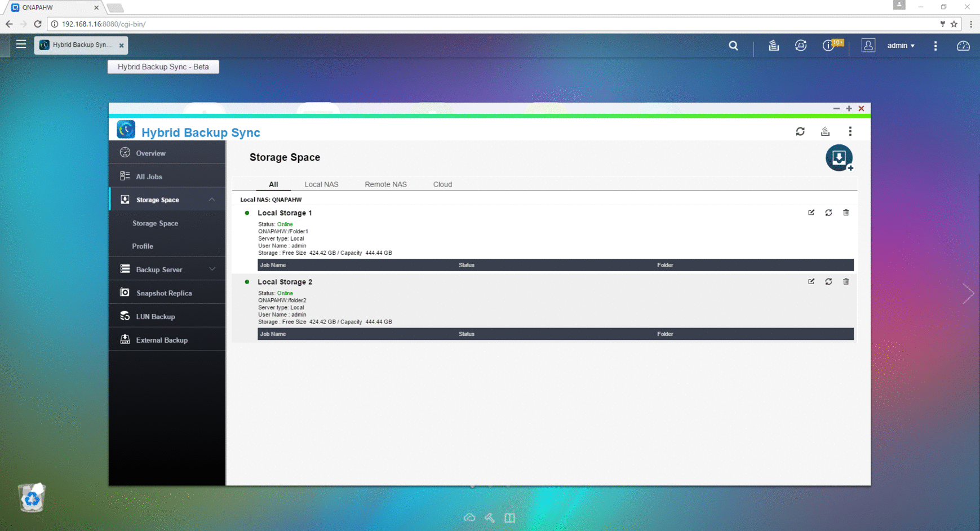Viewport: 980px width, 531px height.
Task: Click Folder column header under Local Storage 2
Action: (x=665, y=334)
